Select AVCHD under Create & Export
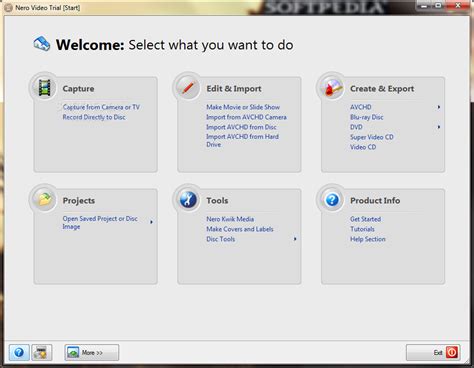 [x=361, y=107]
